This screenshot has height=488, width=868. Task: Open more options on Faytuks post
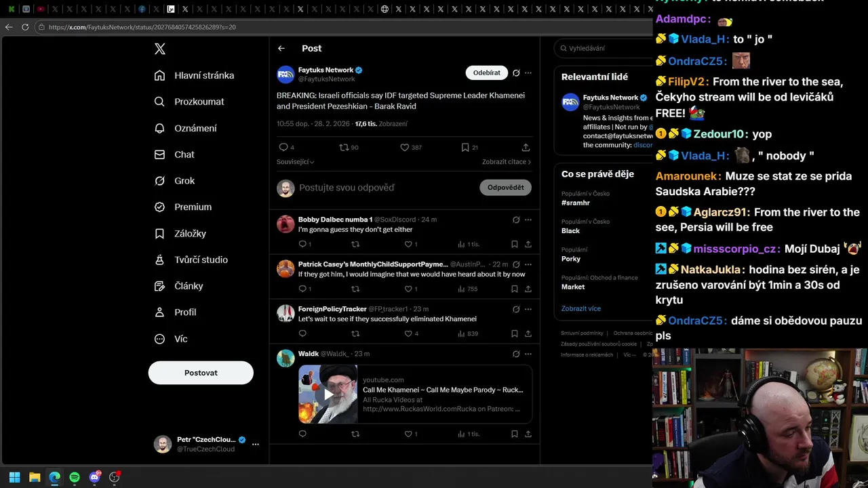coord(528,73)
